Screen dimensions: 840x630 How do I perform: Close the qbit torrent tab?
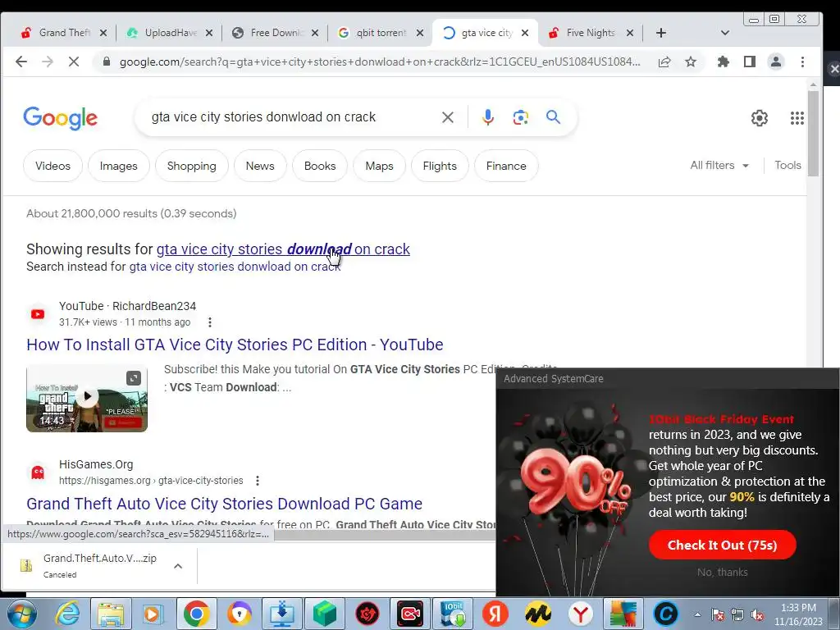click(x=420, y=33)
